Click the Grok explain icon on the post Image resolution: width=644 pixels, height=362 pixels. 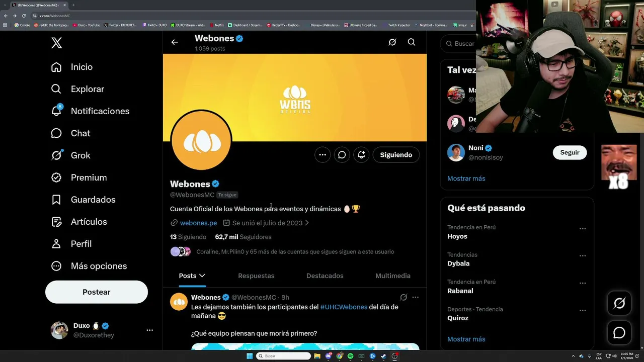404,297
